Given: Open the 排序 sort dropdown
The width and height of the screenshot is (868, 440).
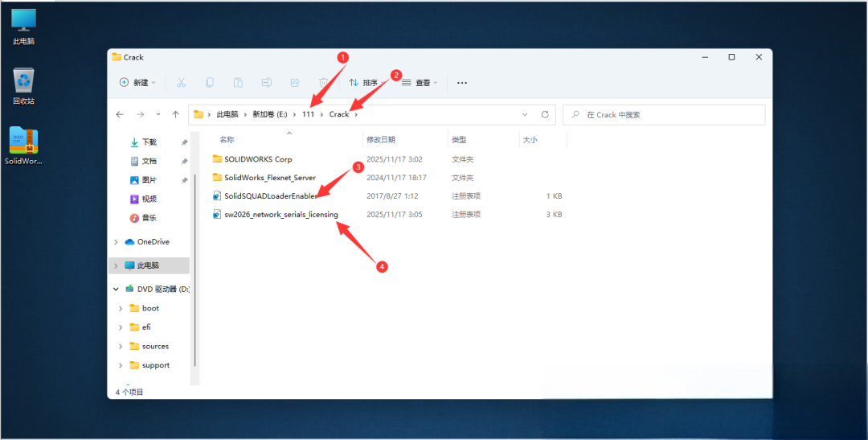Looking at the screenshot, I should (x=366, y=83).
